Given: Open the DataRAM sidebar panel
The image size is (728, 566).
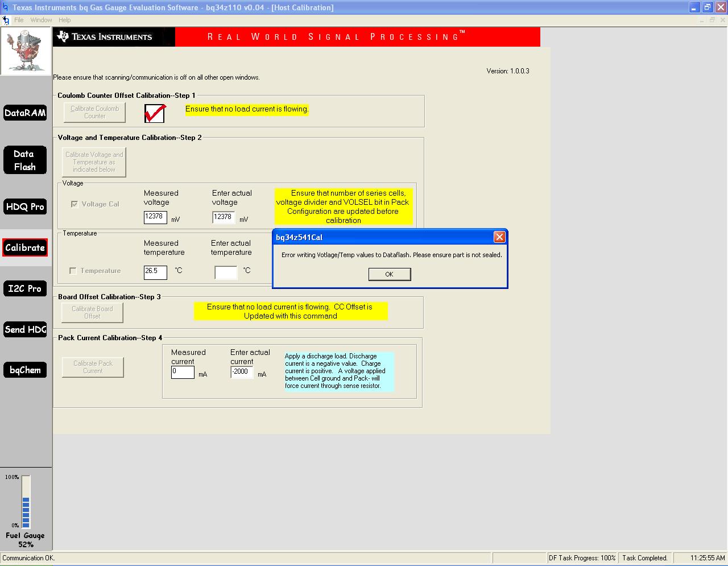Looking at the screenshot, I should (25, 113).
